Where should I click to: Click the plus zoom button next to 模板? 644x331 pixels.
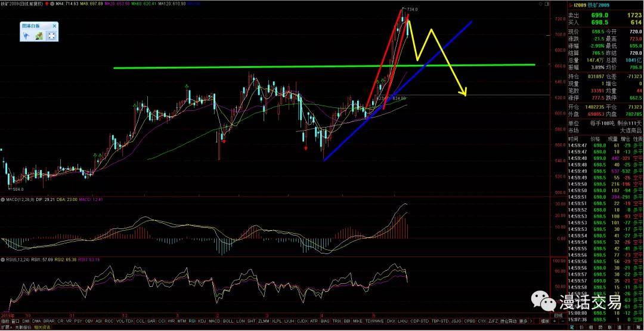click(555, 321)
